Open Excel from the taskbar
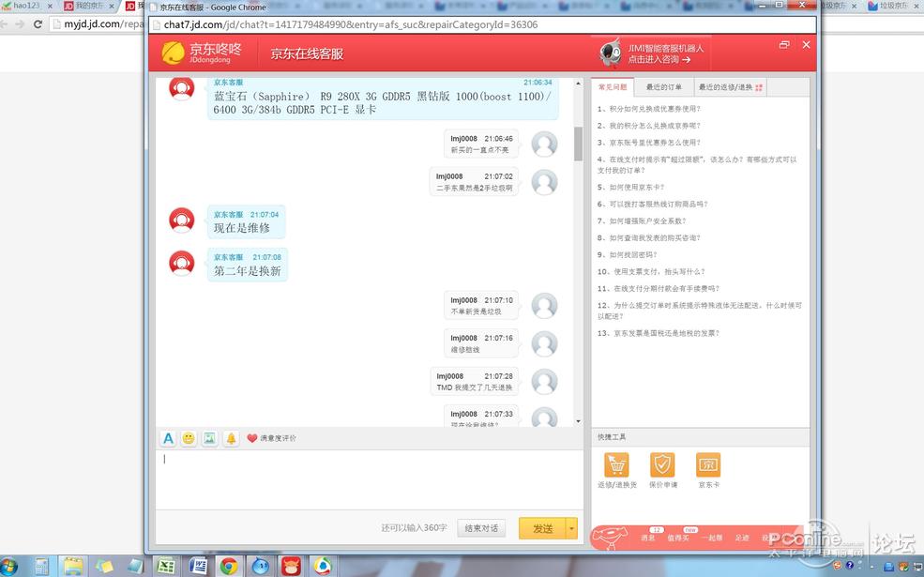The height and width of the screenshot is (577, 924). click(x=166, y=567)
